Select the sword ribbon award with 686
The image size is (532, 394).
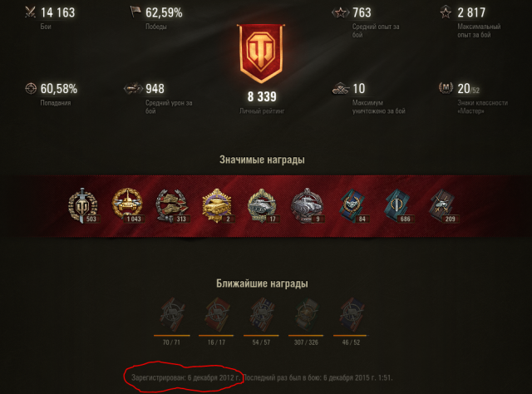coord(398,205)
